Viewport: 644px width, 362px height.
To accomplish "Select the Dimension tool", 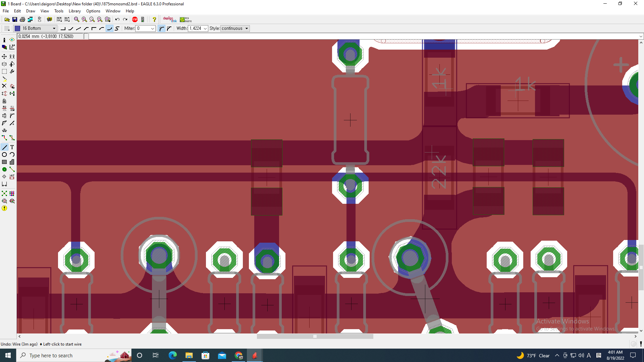I will [x=4, y=184].
